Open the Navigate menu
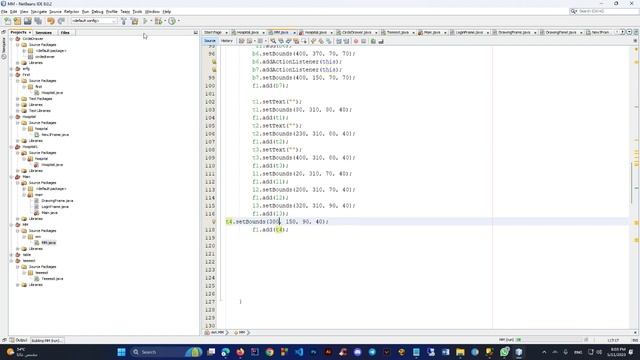The height and width of the screenshot is (360, 640). click(x=39, y=12)
